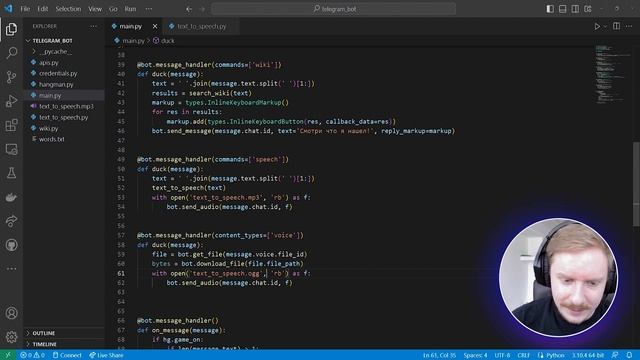Viewport: 640px width, 360px height.
Task: Customize layout icon in title bar
Action: [x=588, y=9]
